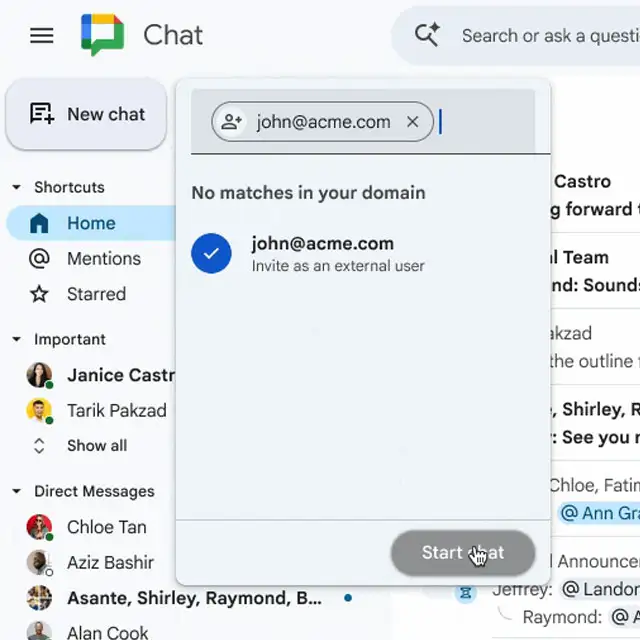Click the search sparkle magnifier icon
The image size is (640, 640).
pyautogui.click(x=427, y=35)
